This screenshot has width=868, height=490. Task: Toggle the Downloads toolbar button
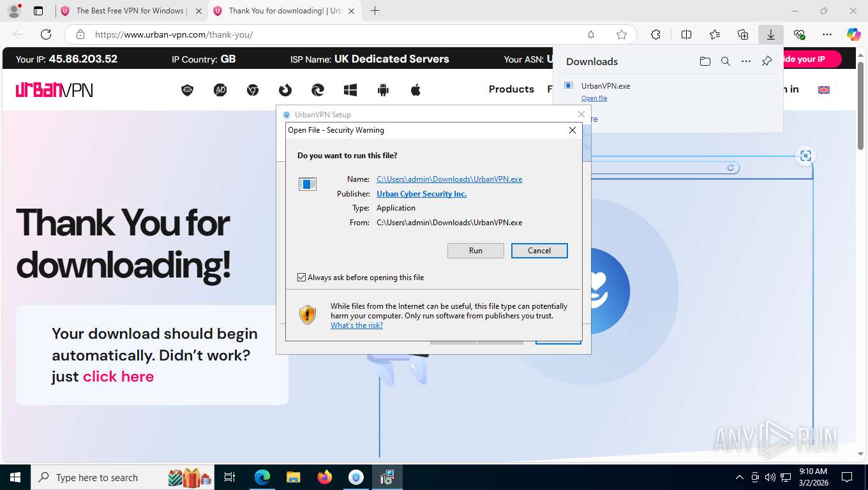[x=771, y=34]
